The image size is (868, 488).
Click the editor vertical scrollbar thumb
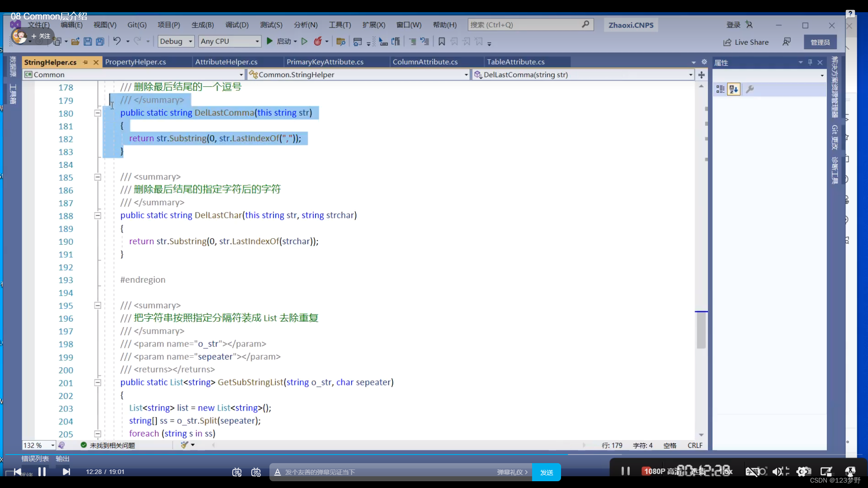(701, 330)
